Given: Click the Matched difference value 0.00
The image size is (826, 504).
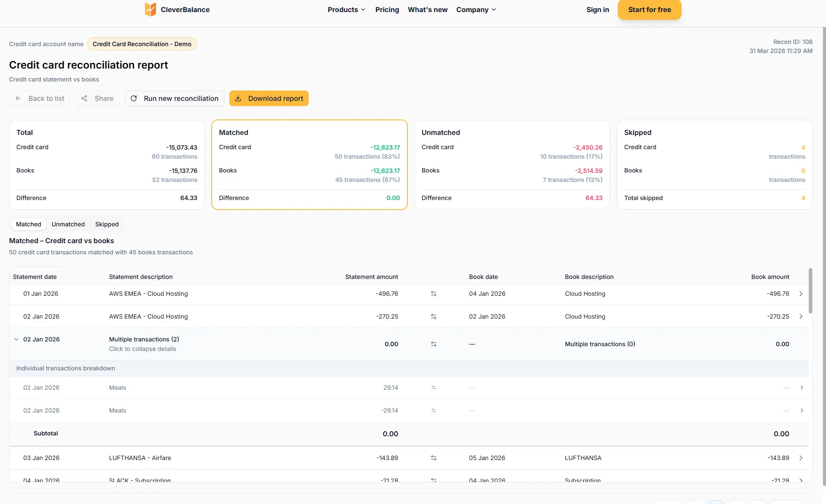Looking at the screenshot, I should (393, 198).
